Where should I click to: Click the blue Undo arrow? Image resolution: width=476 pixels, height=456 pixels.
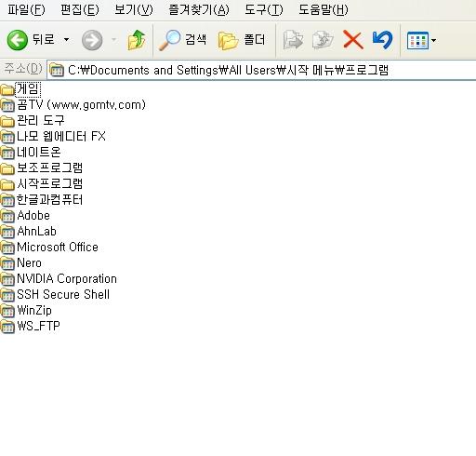(x=383, y=40)
